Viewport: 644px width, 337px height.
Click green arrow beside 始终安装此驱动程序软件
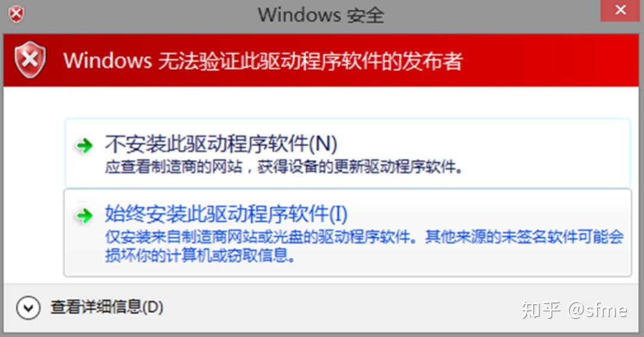point(85,215)
